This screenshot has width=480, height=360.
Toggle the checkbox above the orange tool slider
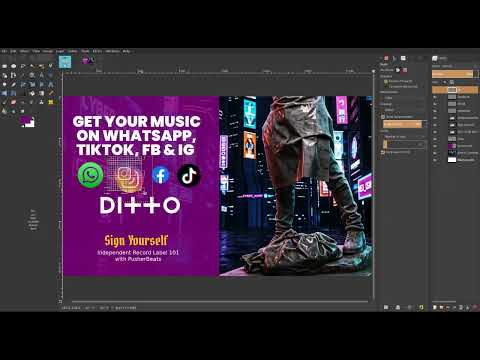click(383, 117)
